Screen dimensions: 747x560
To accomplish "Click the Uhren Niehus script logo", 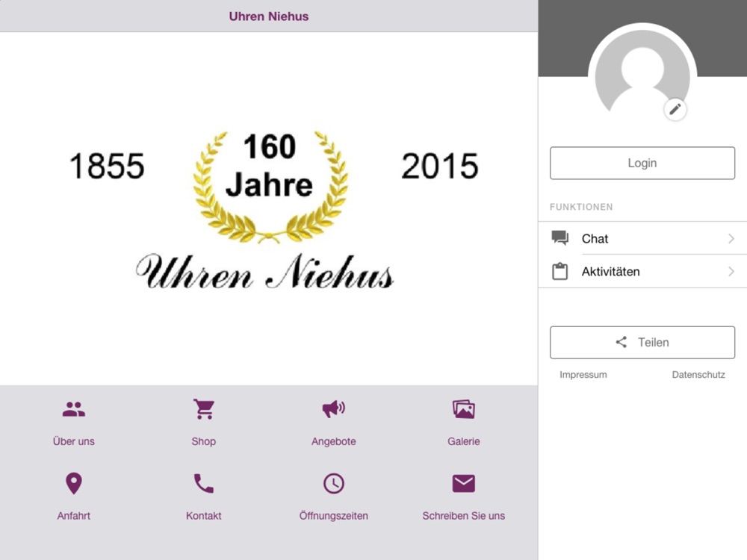I will [265, 272].
